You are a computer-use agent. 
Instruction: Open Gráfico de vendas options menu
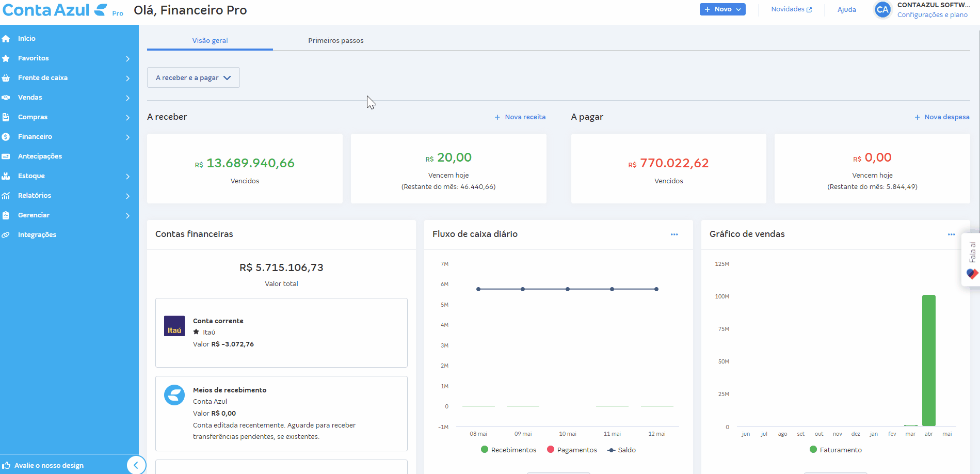(951, 234)
